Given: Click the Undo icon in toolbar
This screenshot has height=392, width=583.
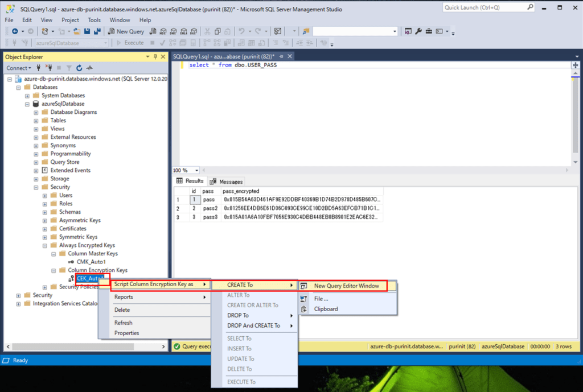Looking at the screenshot, I should click(241, 32).
